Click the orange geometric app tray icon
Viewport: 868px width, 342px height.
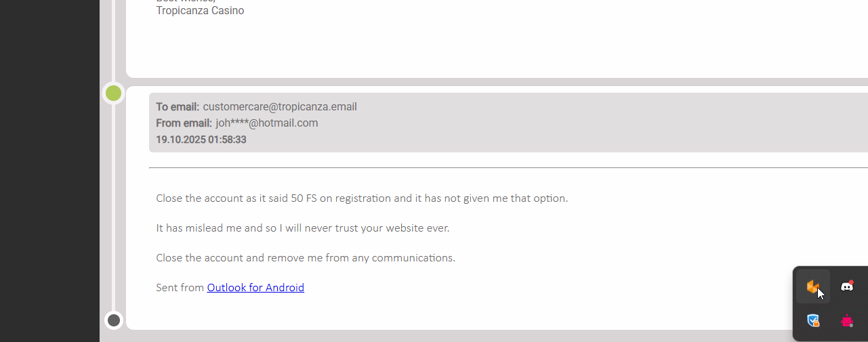pos(812,287)
